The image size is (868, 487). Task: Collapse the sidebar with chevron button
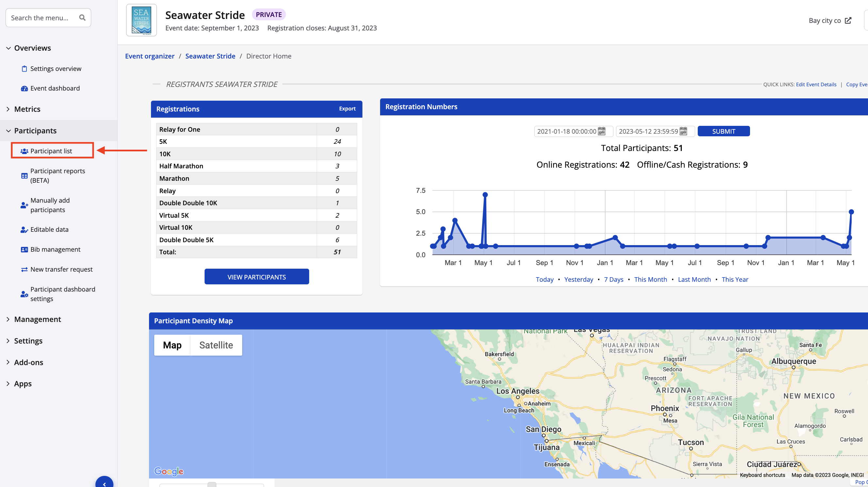[104, 483]
